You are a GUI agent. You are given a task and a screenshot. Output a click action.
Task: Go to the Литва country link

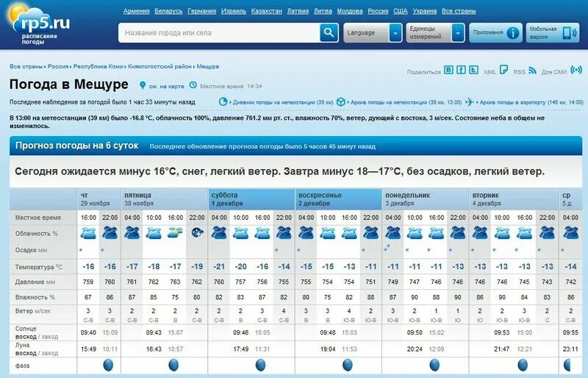[x=323, y=11]
